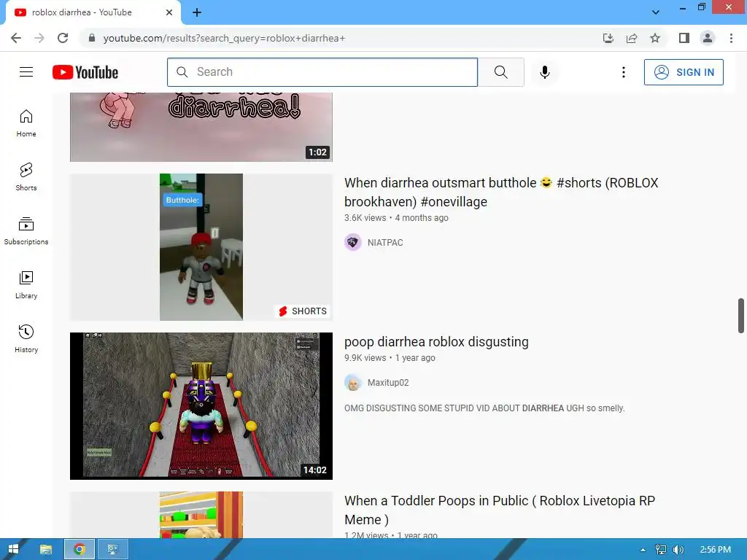Click Chrome icon in taskbar
The height and width of the screenshot is (560, 747).
[x=80, y=550]
